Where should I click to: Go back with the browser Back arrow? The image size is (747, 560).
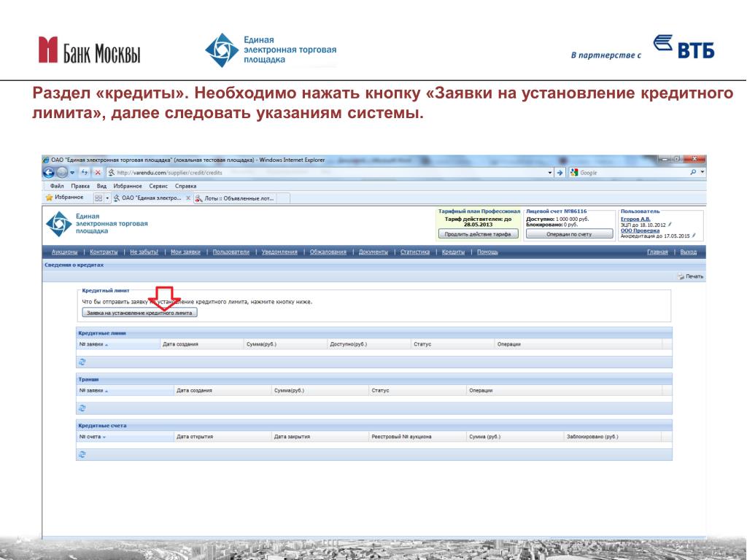click(49, 172)
